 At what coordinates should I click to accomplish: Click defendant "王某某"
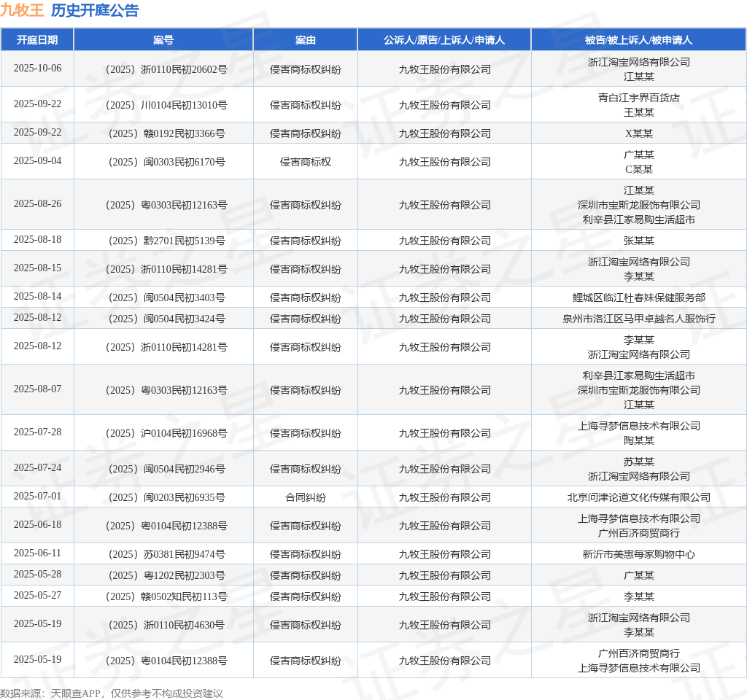[639, 112]
